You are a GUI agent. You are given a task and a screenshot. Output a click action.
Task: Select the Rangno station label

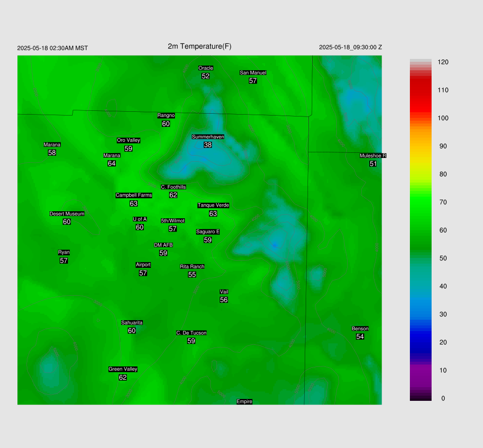[x=166, y=116]
